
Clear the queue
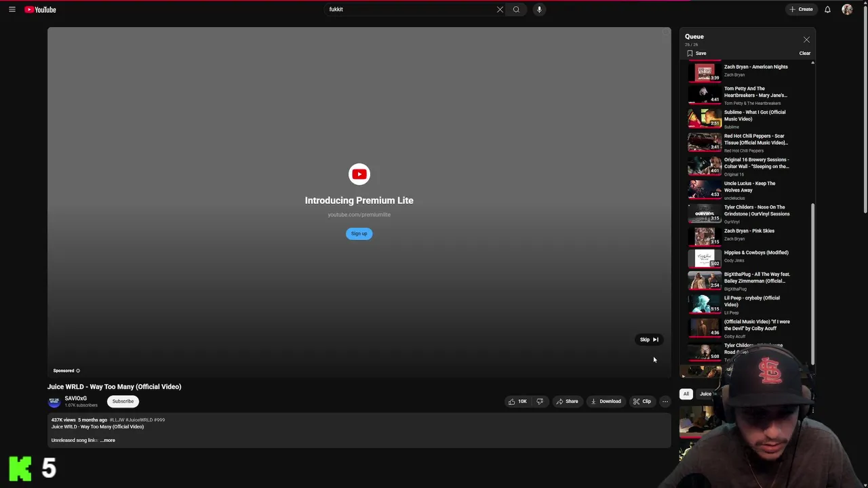pyautogui.click(x=805, y=54)
